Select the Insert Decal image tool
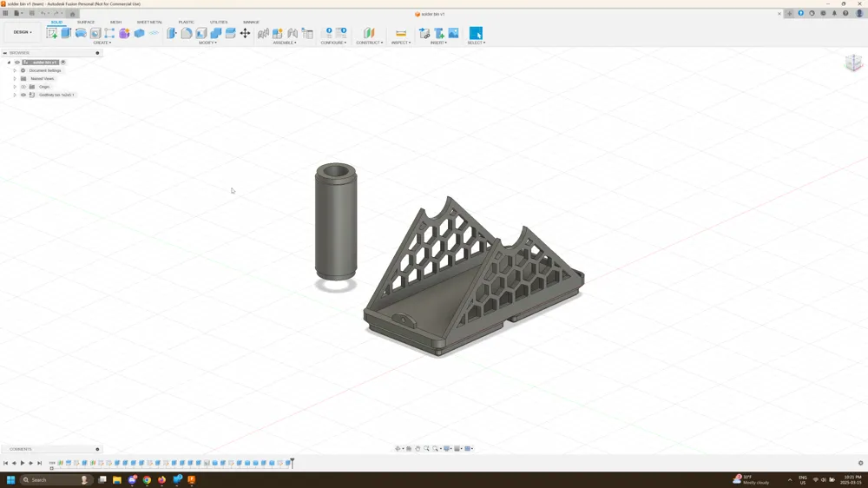Screen dimensions: 868x488 (453, 33)
